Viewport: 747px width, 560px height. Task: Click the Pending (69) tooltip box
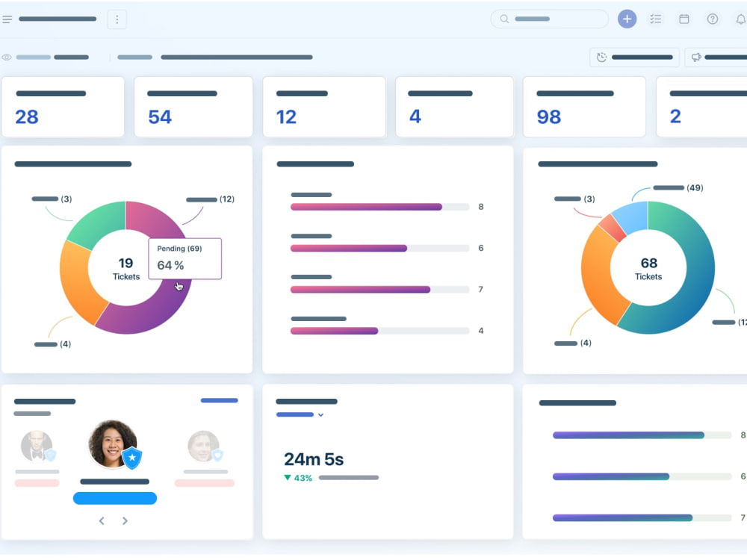185,258
